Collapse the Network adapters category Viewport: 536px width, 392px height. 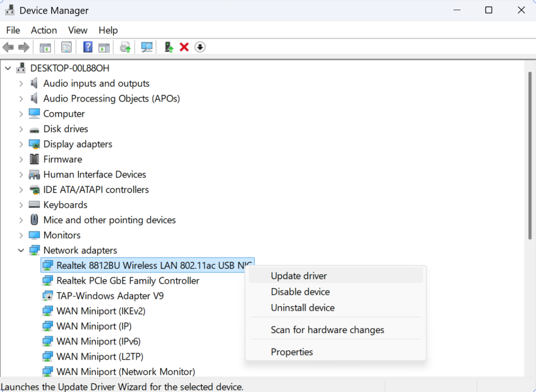21,250
